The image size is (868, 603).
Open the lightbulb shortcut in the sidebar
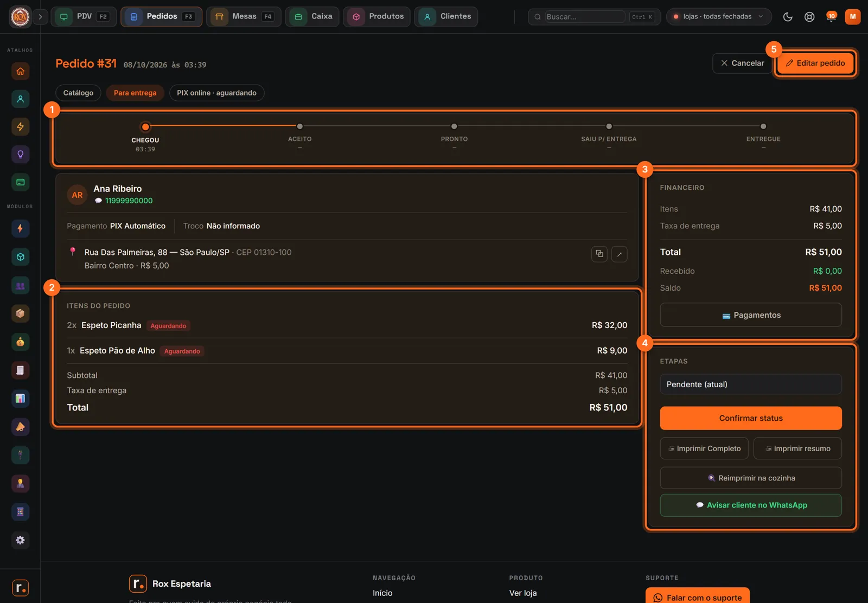pyautogui.click(x=20, y=155)
